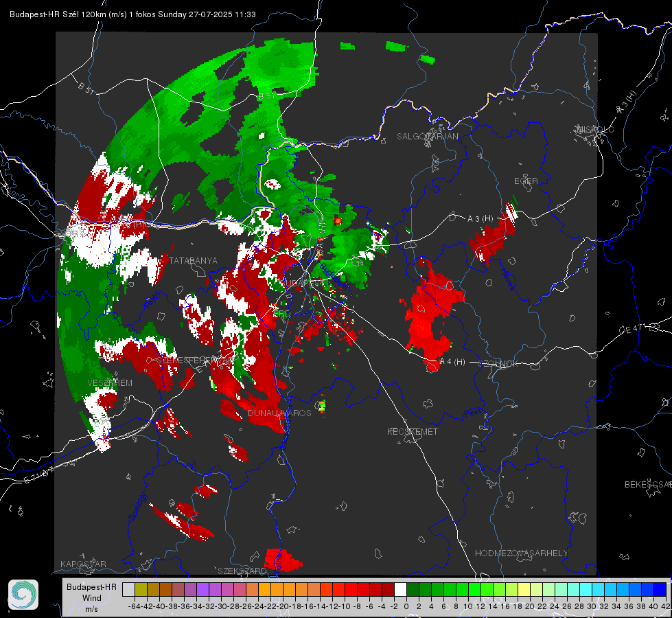This screenshot has height=618, width=672.
Task: Click the dark green swatch between 0 and 2
Action: click(x=413, y=589)
